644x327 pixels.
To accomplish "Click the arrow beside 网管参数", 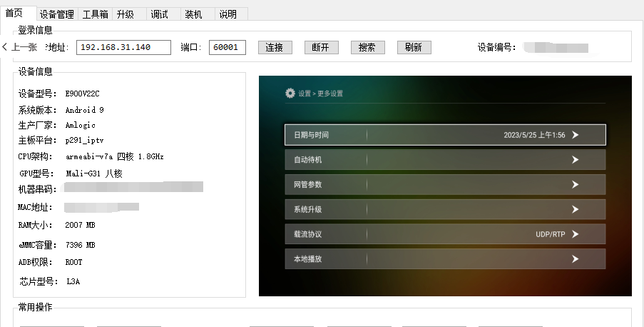I will (x=576, y=184).
